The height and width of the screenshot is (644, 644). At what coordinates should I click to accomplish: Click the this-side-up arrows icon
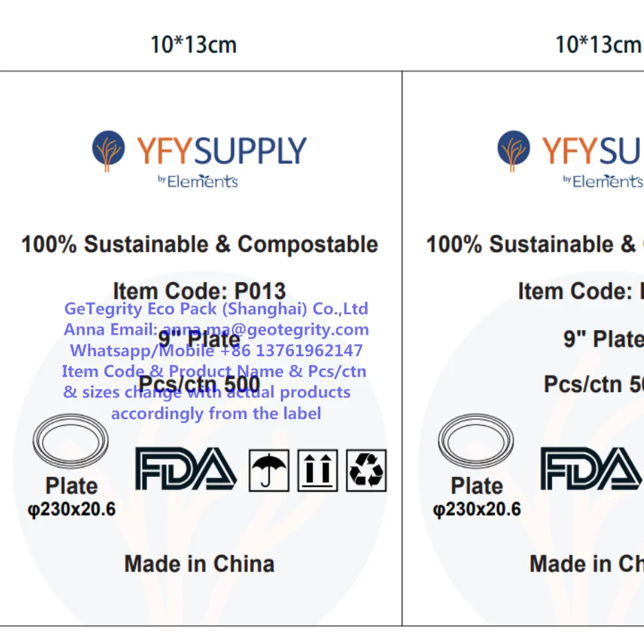tap(318, 470)
